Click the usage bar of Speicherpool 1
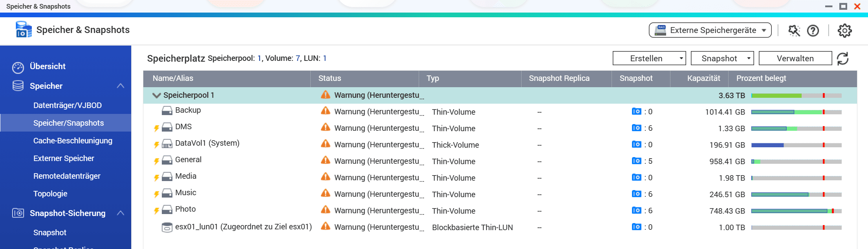The image size is (868, 249). point(796,95)
